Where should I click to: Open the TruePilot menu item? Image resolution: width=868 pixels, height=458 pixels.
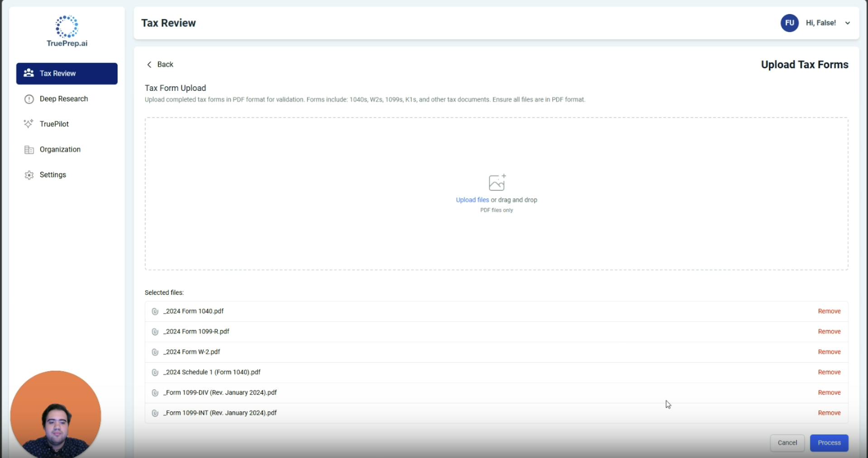coord(54,124)
